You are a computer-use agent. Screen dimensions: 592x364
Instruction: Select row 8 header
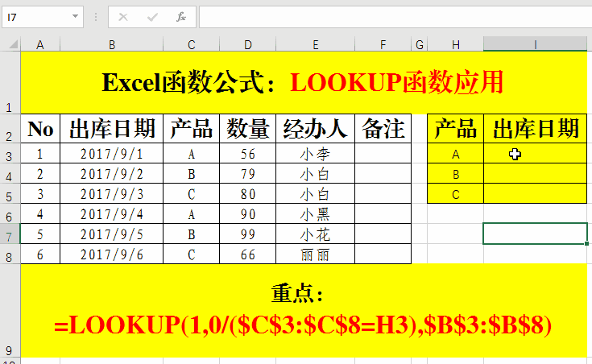10,254
